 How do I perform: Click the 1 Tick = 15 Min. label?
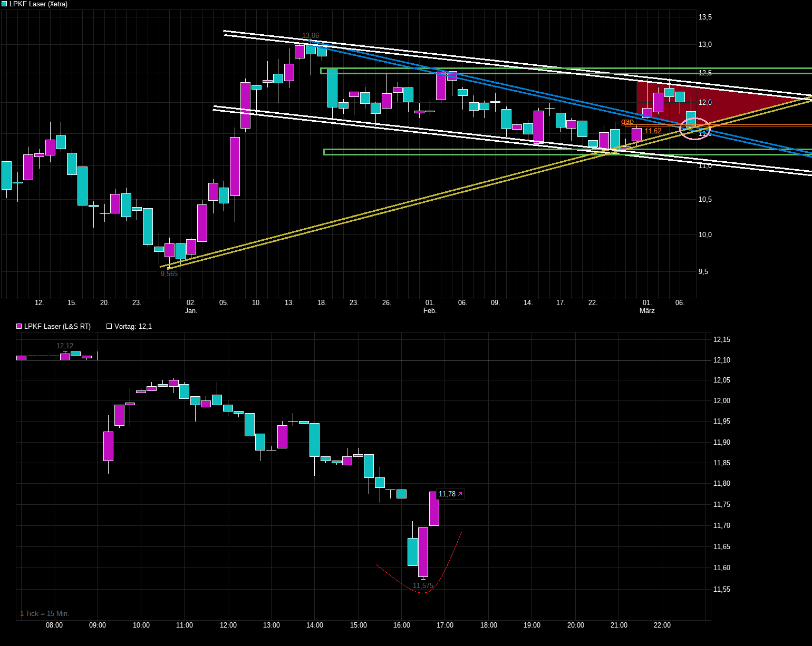click(x=45, y=613)
